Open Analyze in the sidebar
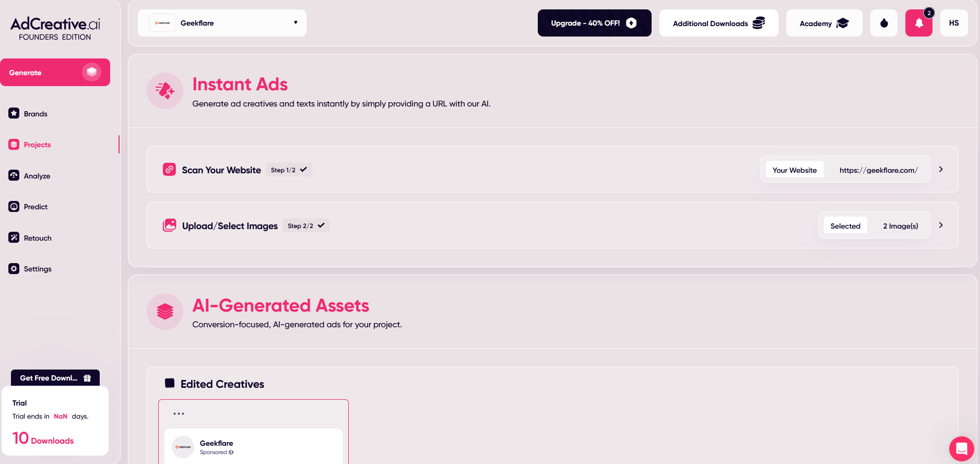980x464 pixels. point(37,176)
